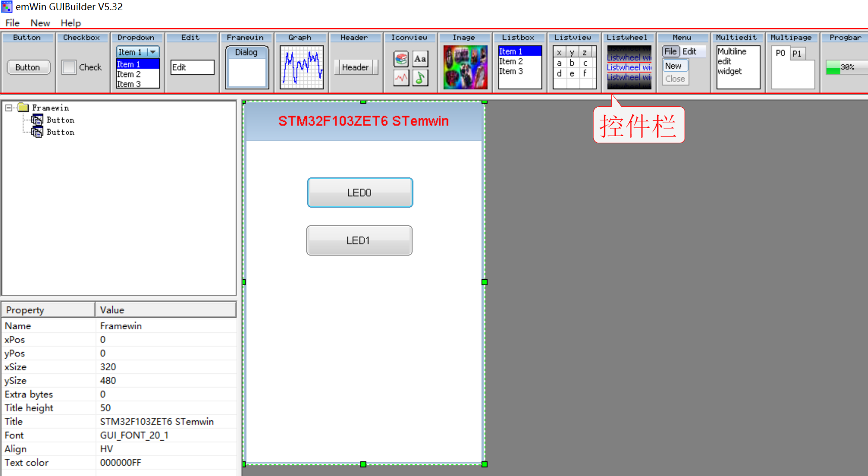This screenshot has height=476, width=868.
Task: Select the LED1 button on the canvas
Action: click(359, 240)
